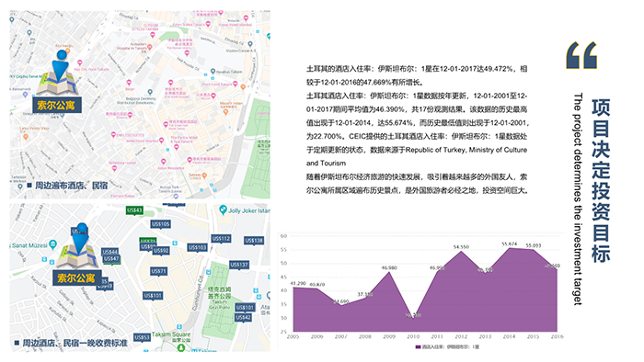Select the US$42 price marker
Viewport: 644px width, 362px height.
coord(243,318)
